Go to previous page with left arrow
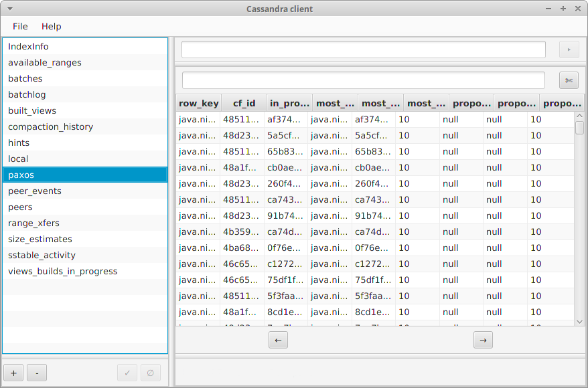Screen dimensions: 588x388 coord(278,340)
